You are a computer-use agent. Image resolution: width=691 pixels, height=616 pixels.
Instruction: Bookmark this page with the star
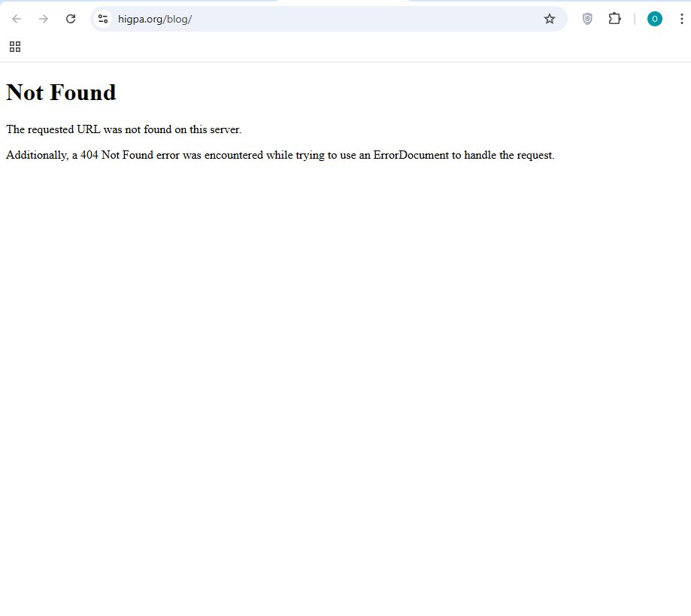click(549, 19)
